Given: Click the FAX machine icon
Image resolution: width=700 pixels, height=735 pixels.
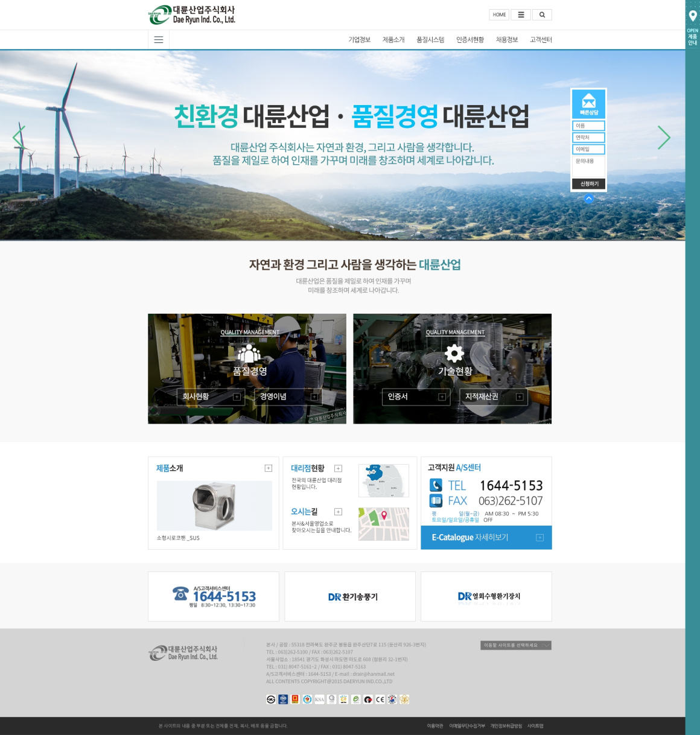Looking at the screenshot, I should [x=436, y=500].
